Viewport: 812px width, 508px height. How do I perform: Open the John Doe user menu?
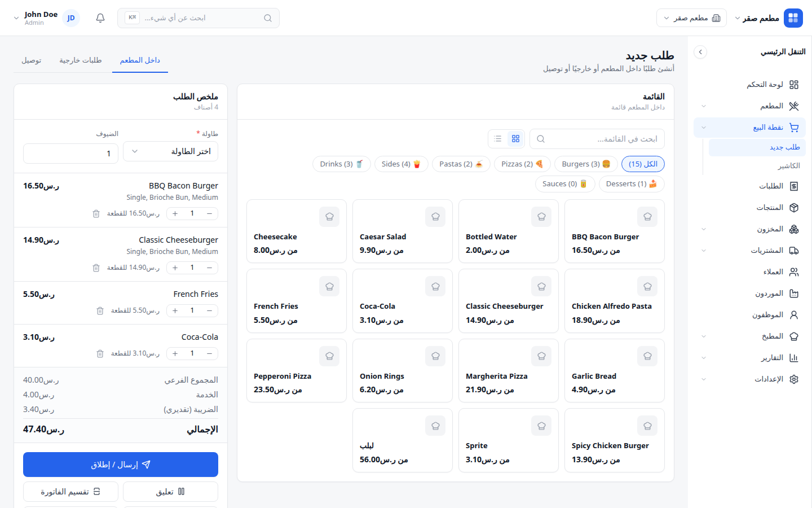tap(46, 18)
